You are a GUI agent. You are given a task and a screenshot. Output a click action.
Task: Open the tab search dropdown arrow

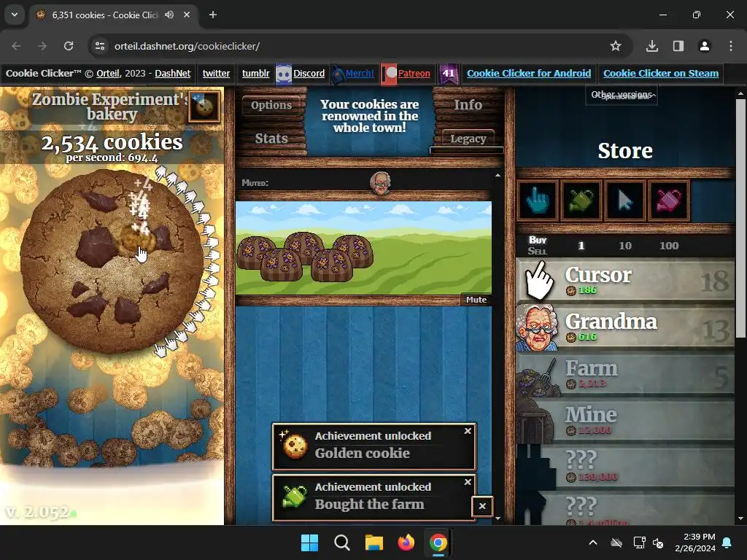click(15, 15)
